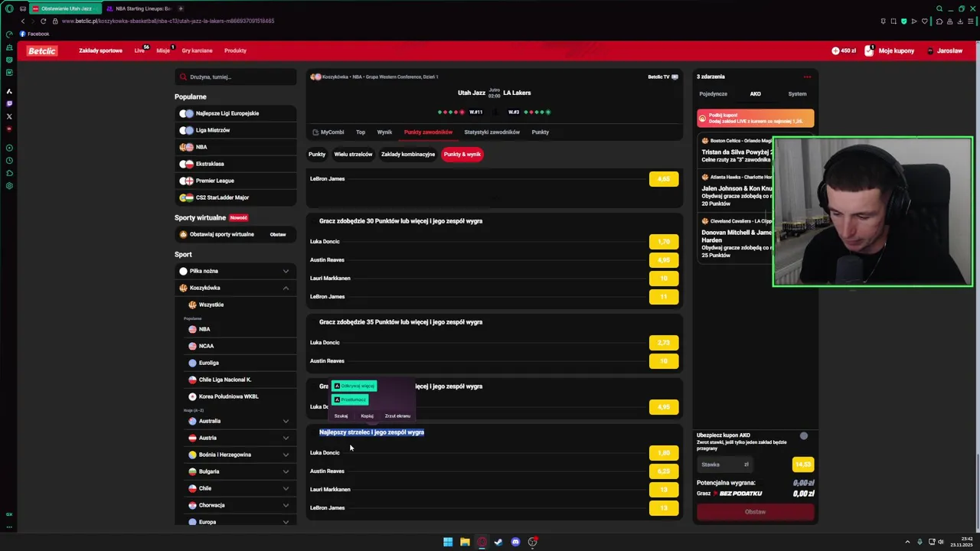The image size is (980, 551).
Task: Open Steam from the taskbar
Action: [498, 542]
